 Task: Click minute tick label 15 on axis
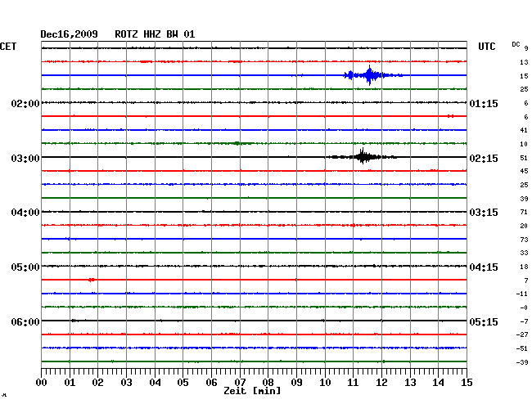coord(467,383)
